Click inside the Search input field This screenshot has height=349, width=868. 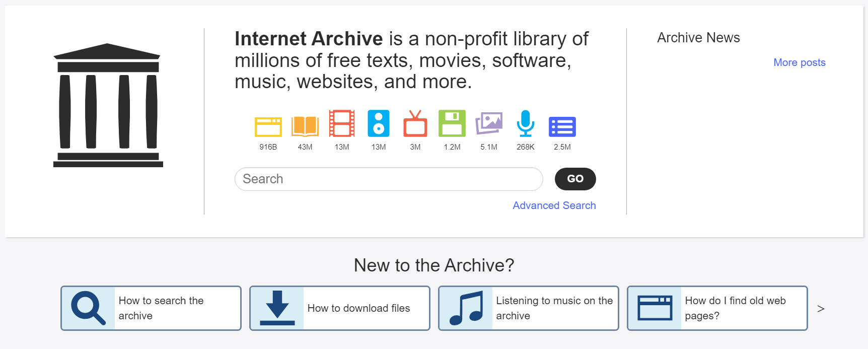388,179
